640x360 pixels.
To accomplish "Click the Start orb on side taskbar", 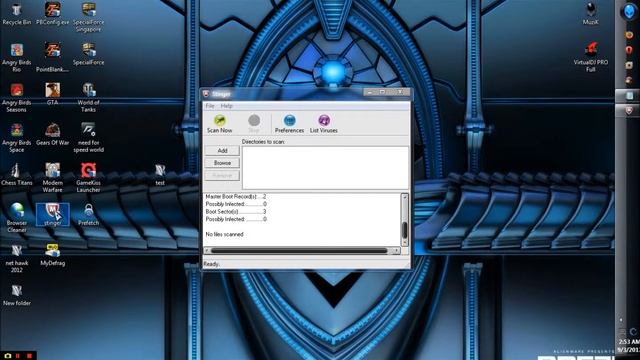I will 629,11.
